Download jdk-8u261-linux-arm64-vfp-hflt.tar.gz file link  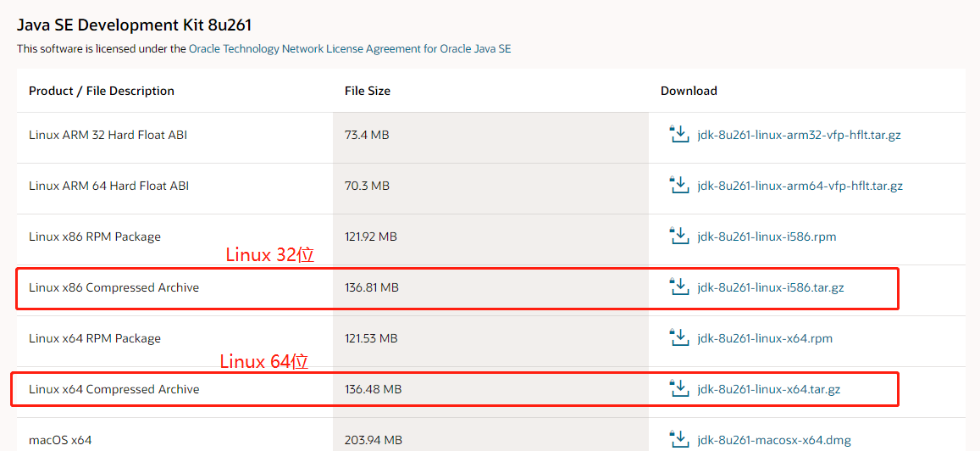(x=800, y=186)
